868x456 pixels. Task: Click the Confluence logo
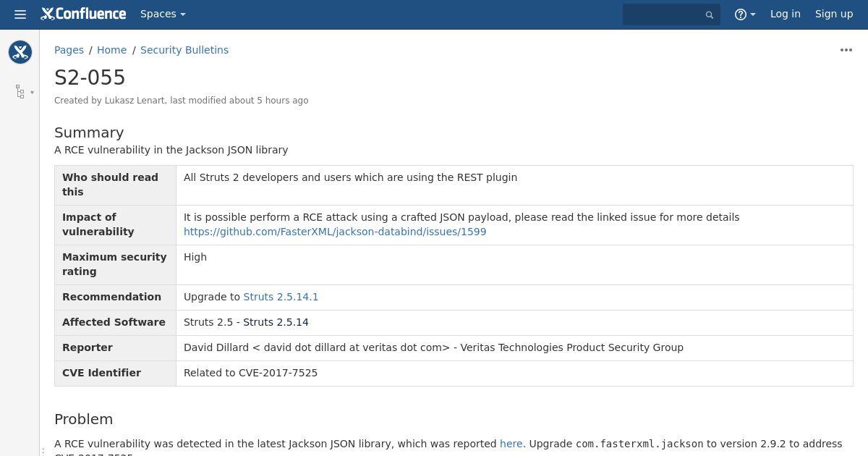tap(83, 14)
